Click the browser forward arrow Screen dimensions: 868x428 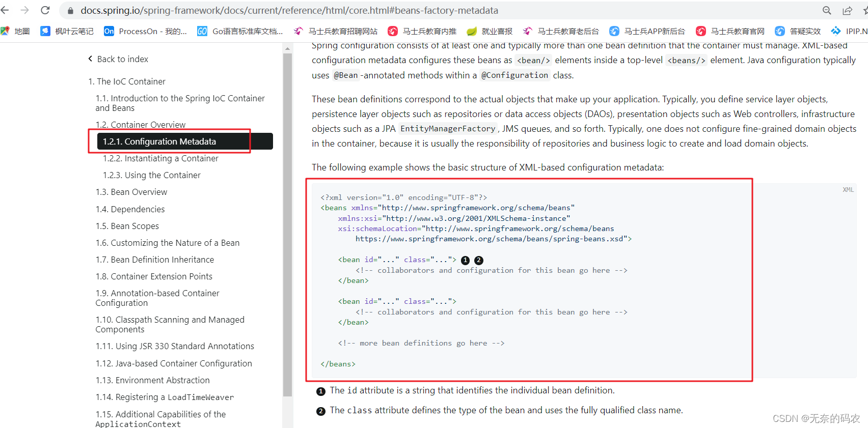(x=24, y=10)
